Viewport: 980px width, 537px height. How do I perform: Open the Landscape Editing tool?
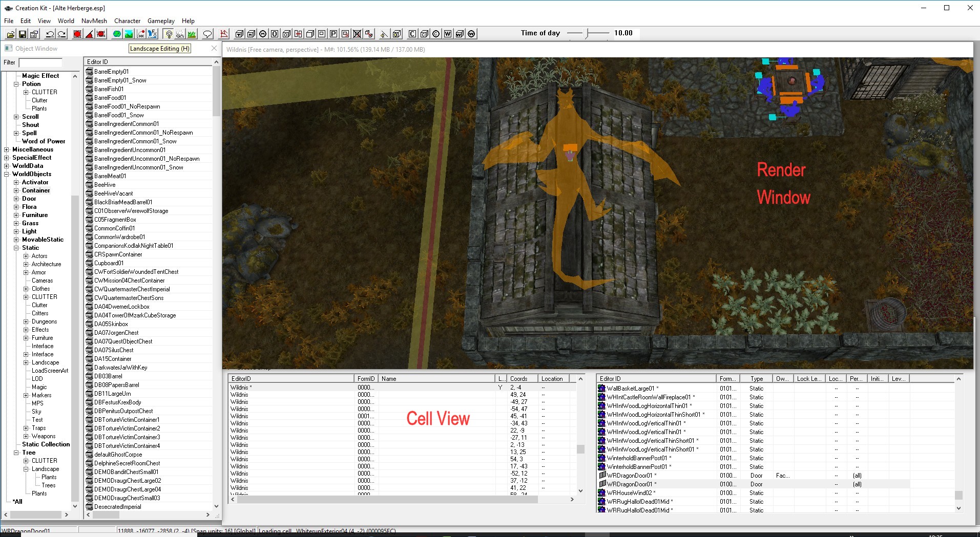click(x=129, y=34)
